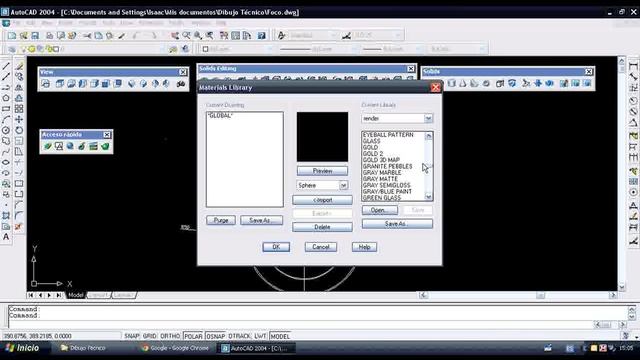
Task: Select the Mirror modify tool
Action: (x=19, y=87)
